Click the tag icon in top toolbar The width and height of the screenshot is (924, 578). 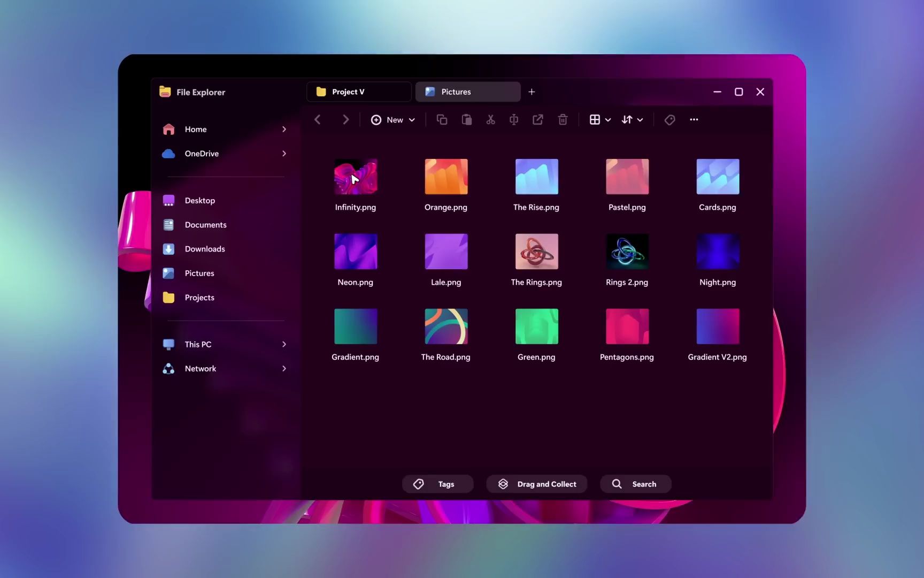[669, 120]
